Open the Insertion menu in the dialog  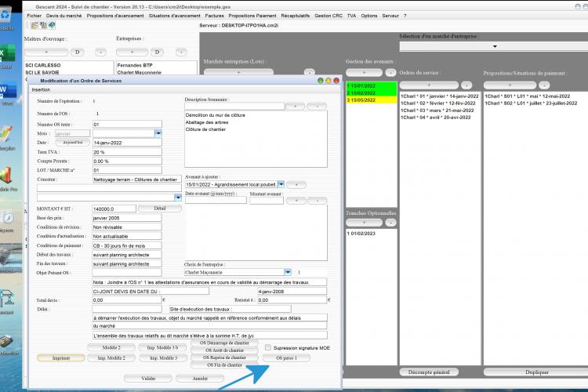tap(41, 89)
